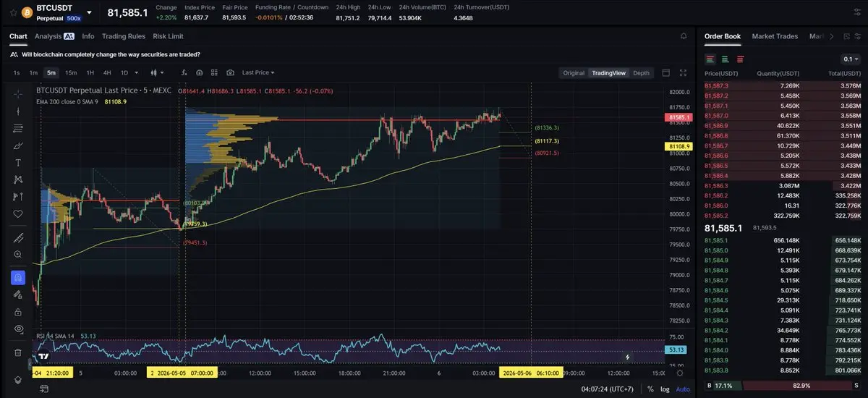The width and height of the screenshot is (868, 398).
Task: Switch to the Analysis AI tab
Action: (x=54, y=36)
